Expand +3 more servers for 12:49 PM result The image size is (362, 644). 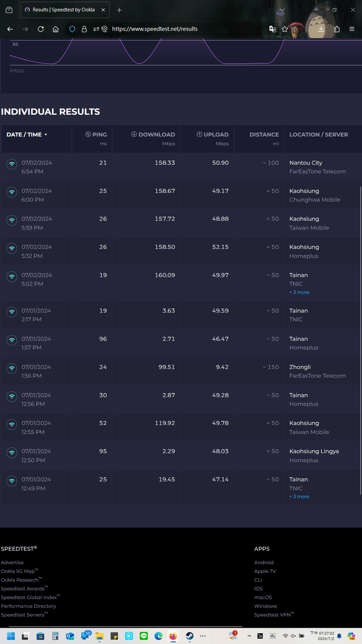pyautogui.click(x=299, y=497)
